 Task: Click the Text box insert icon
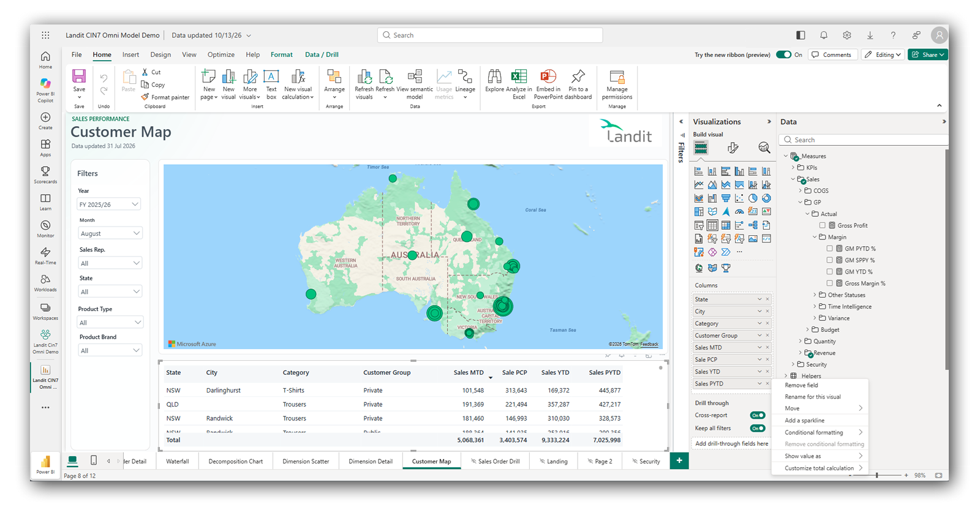pyautogui.click(x=271, y=77)
